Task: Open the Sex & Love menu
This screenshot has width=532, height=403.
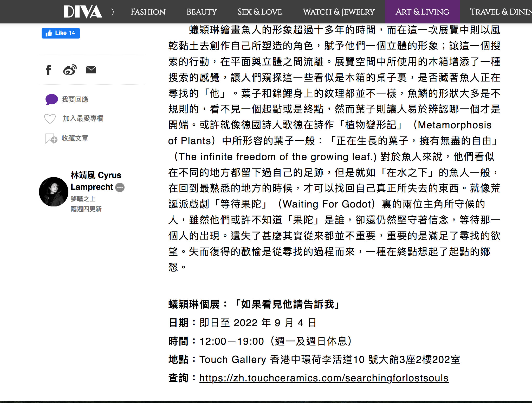Action: 259,12
